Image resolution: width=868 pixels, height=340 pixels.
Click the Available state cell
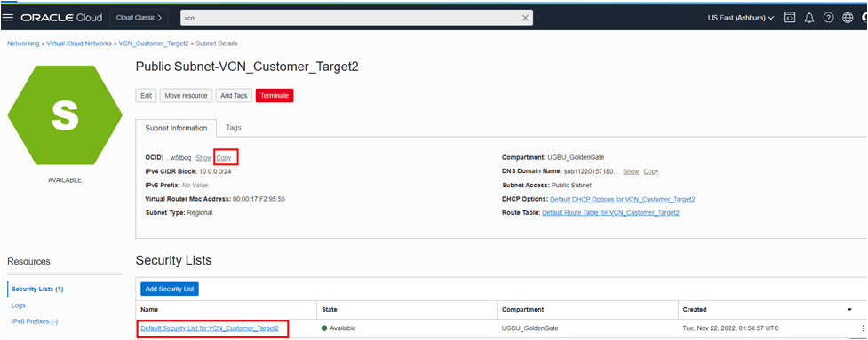pyautogui.click(x=338, y=328)
